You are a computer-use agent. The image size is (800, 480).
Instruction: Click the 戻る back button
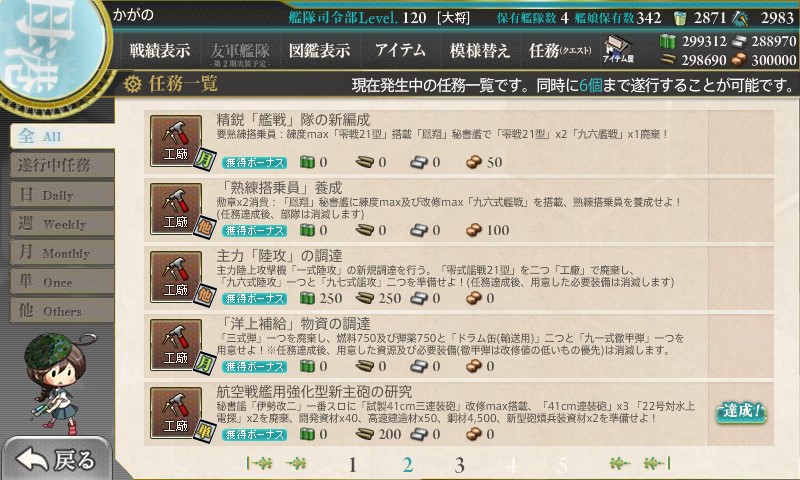tap(56, 459)
